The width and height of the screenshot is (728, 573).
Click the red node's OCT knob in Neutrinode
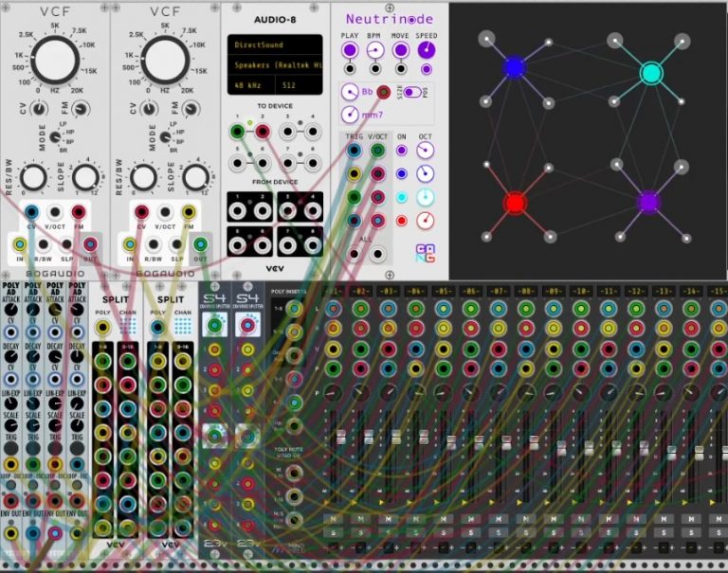pyautogui.click(x=425, y=221)
